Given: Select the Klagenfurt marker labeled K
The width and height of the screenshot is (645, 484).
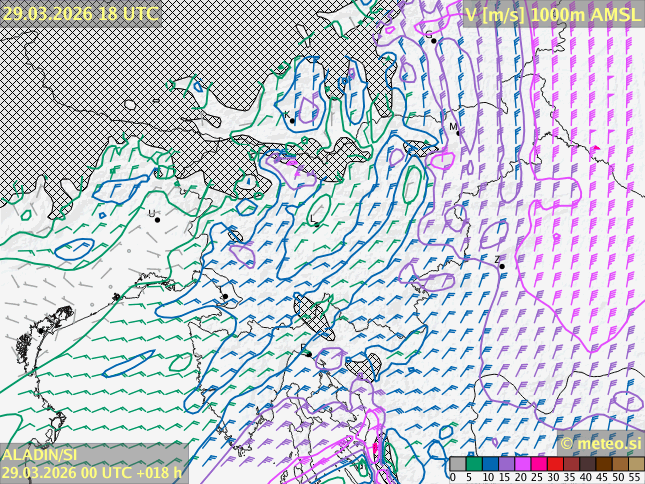Looking at the screenshot, I should point(292,120).
